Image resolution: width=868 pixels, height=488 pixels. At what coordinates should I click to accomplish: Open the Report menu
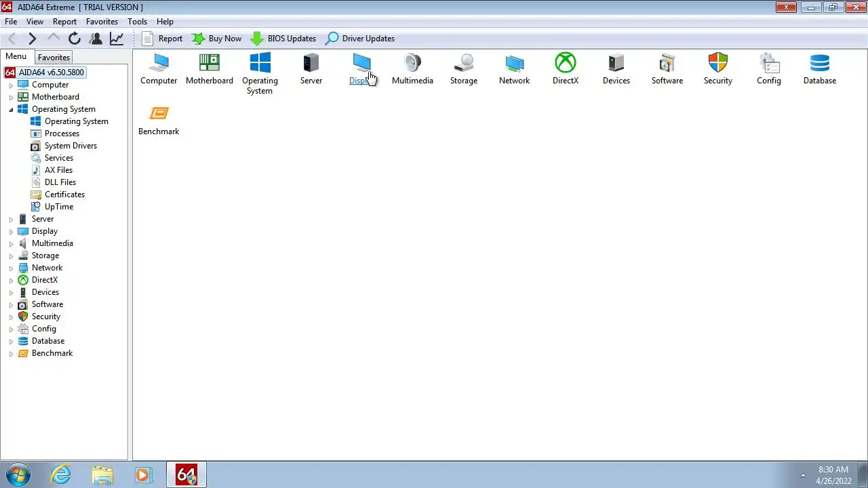point(64,22)
